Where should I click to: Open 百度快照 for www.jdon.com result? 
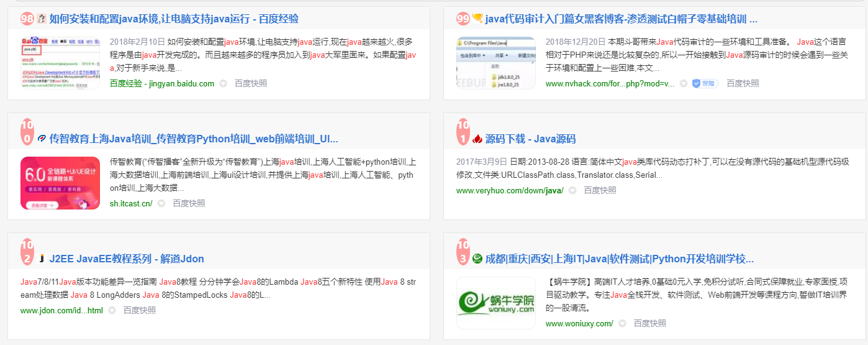coord(140,310)
